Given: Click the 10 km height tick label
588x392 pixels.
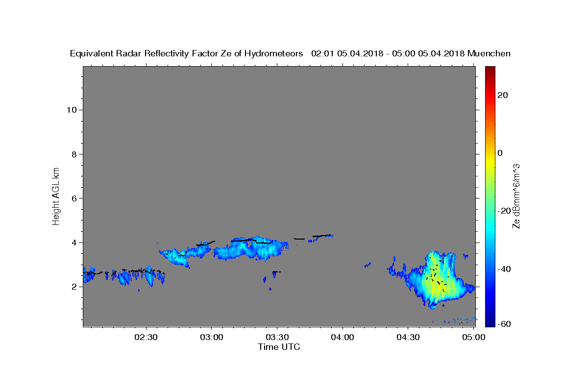Looking at the screenshot, I should tap(72, 110).
